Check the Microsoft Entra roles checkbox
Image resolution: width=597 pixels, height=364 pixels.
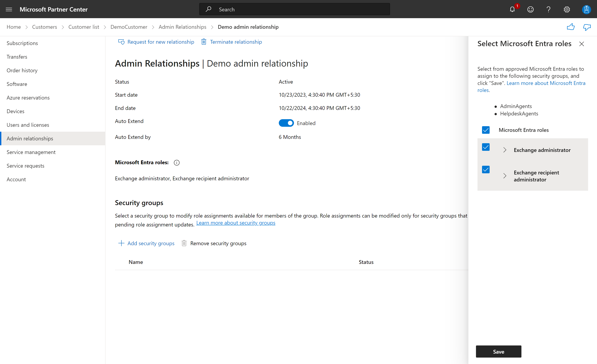486,129
